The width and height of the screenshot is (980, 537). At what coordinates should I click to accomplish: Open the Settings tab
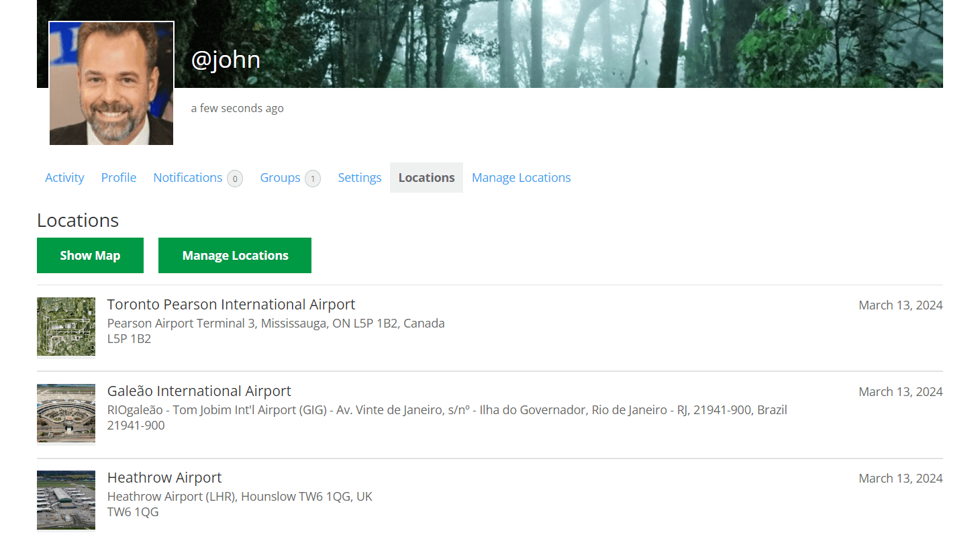pyautogui.click(x=359, y=178)
